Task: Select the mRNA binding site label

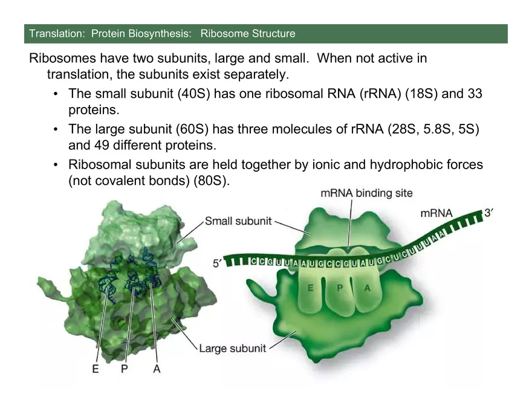Action: 366,193
